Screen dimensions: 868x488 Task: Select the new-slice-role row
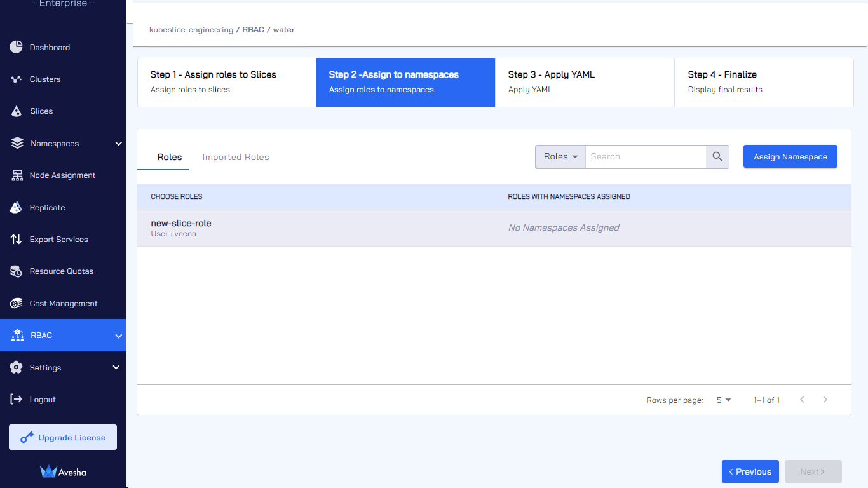(494, 228)
